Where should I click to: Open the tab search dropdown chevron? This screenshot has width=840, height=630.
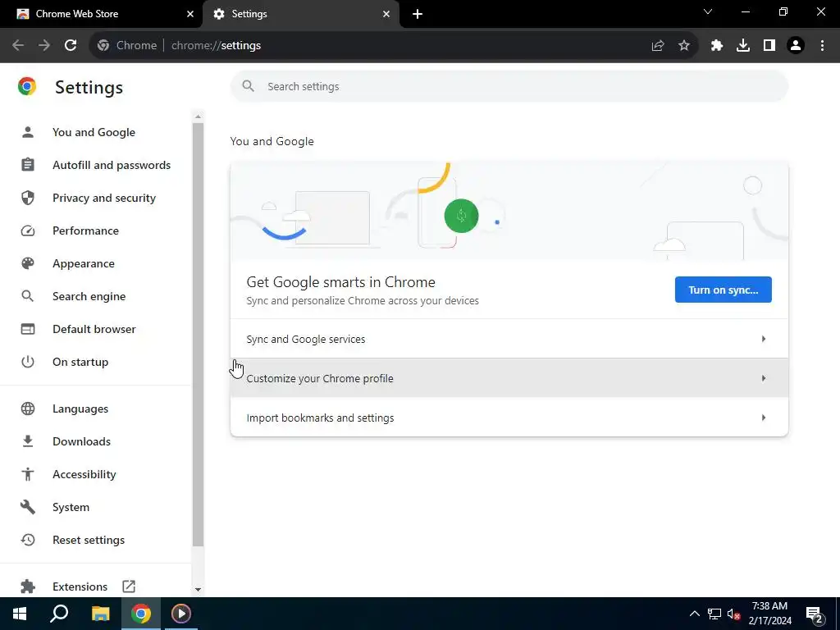tap(708, 11)
